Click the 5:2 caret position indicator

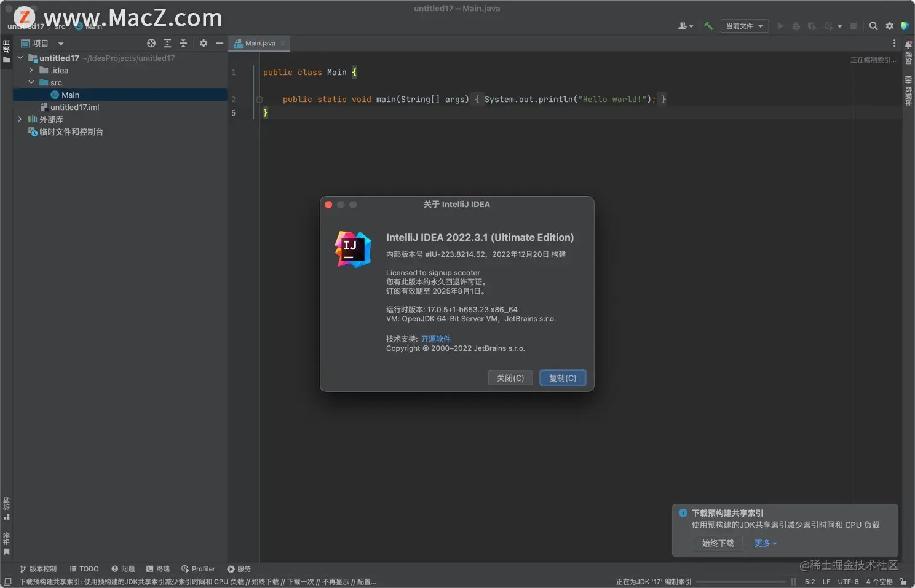click(810, 581)
